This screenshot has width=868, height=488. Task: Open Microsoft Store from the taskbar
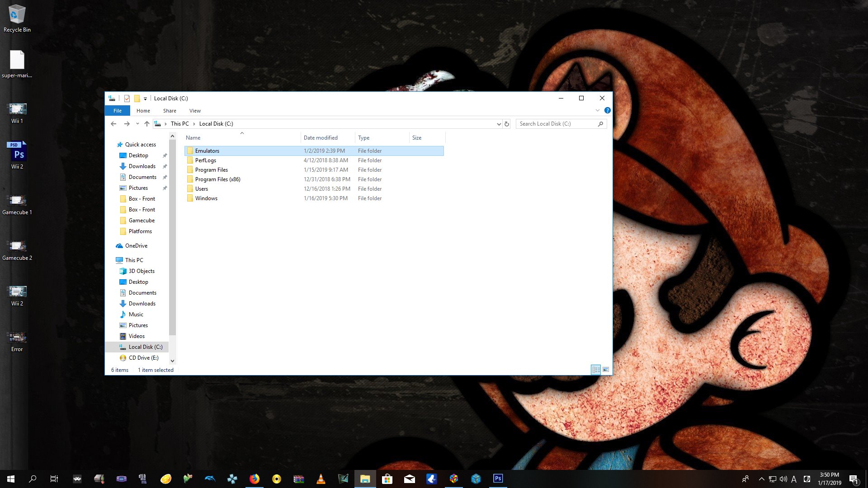[x=387, y=479]
